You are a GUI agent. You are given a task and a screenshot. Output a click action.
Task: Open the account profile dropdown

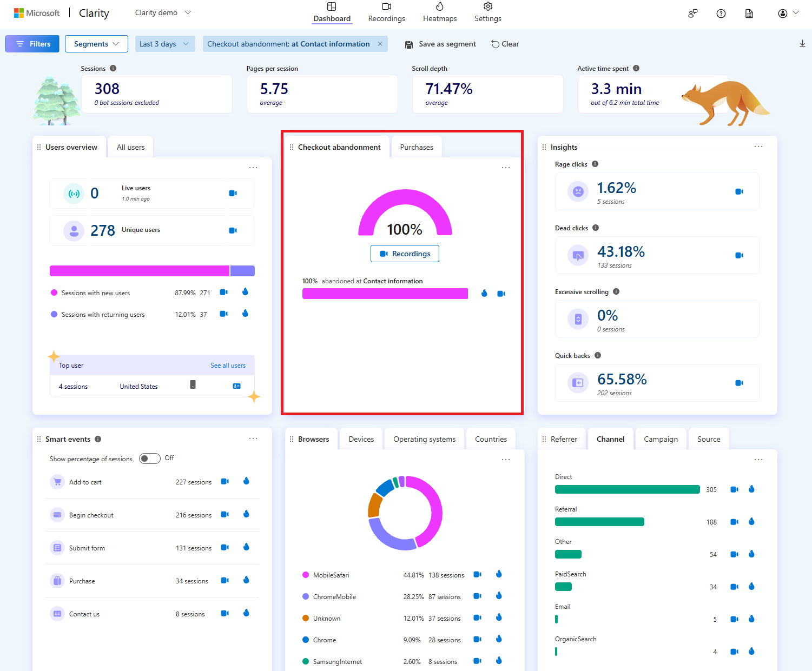point(788,13)
